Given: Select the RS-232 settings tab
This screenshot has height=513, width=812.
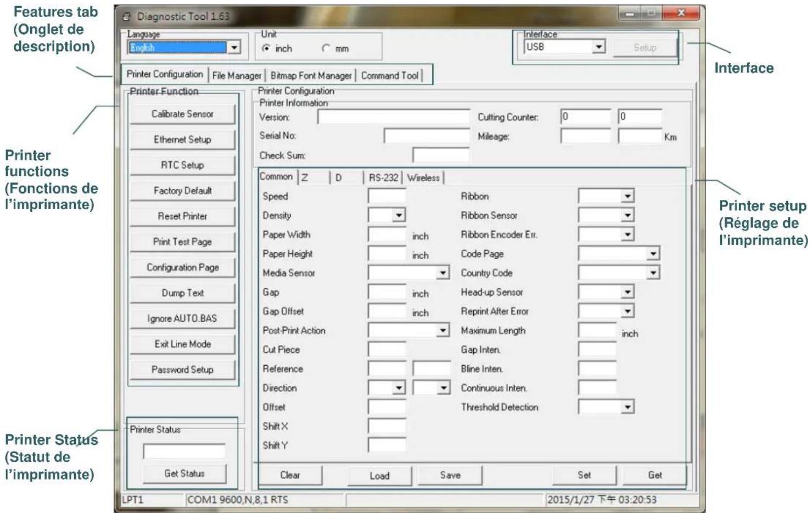Looking at the screenshot, I should (x=383, y=177).
